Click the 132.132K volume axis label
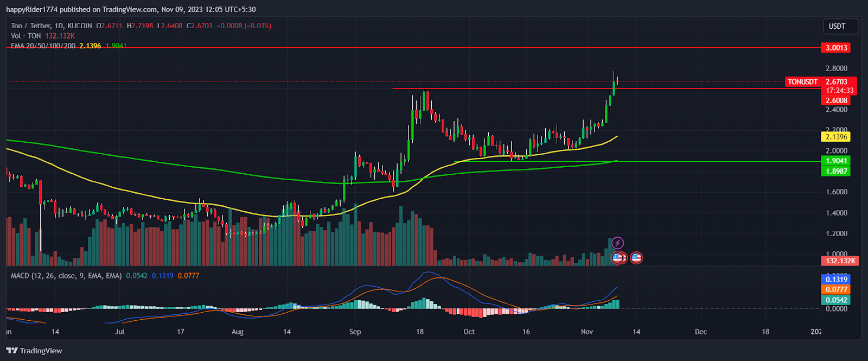Screen dimensions: 868x361 840,261
